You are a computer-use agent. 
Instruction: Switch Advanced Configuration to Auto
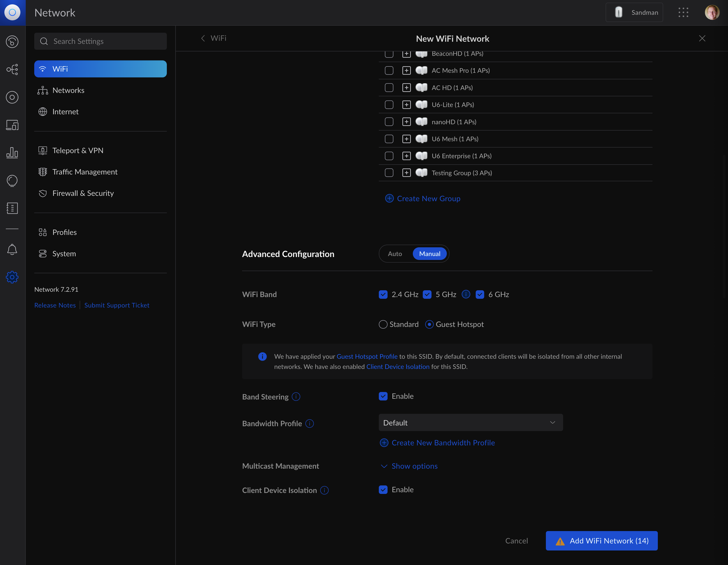(395, 254)
